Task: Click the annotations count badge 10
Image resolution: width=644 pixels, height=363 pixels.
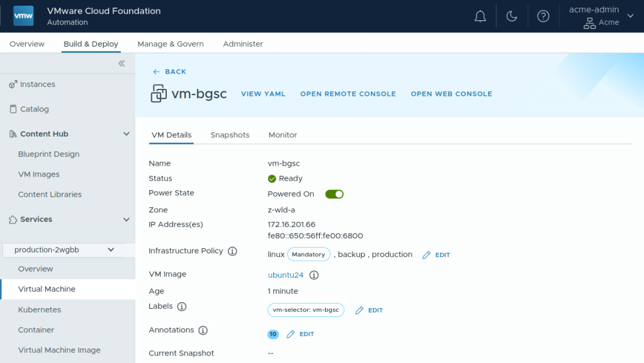Action: coord(273,334)
